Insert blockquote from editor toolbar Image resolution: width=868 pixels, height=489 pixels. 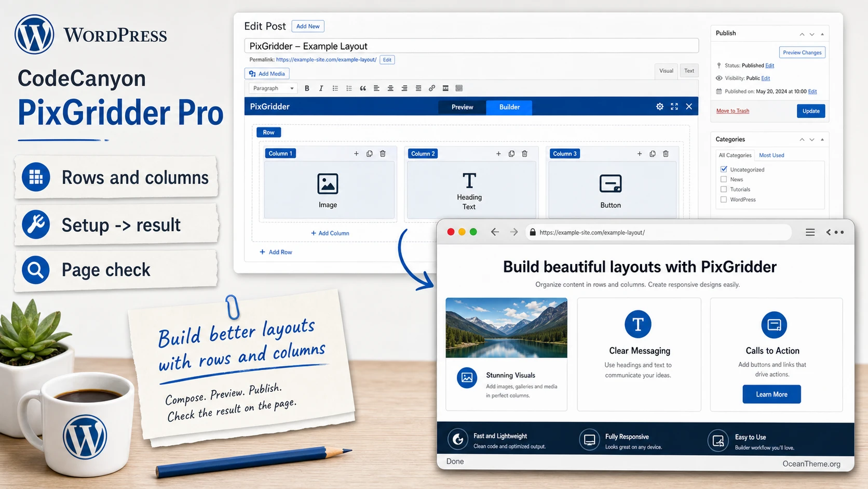tap(363, 88)
